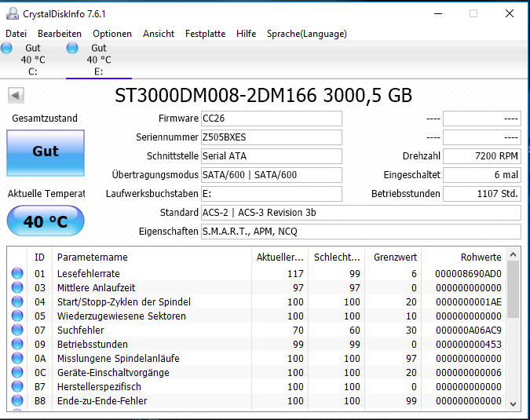Image resolution: width=530 pixels, height=420 pixels.
Task: Click status orb of Mittlere Anlaufzeit row
Action: pos(17,287)
